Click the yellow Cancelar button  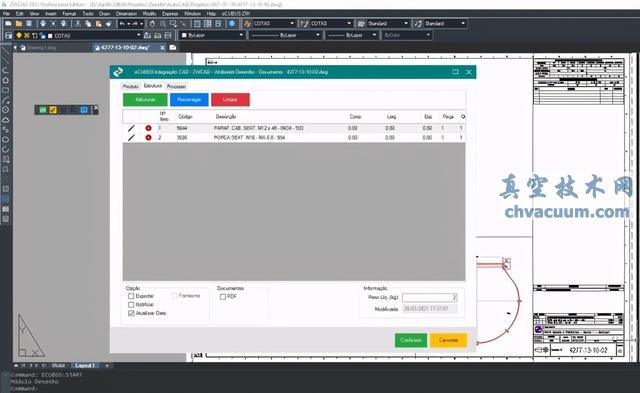click(x=448, y=340)
